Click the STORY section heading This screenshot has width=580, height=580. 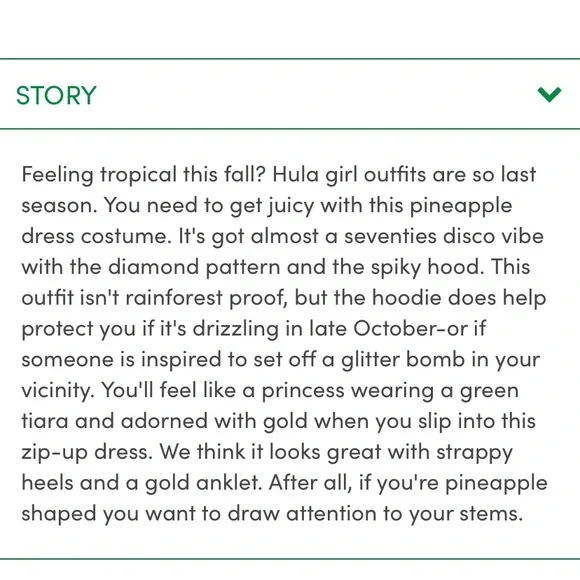(56, 95)
